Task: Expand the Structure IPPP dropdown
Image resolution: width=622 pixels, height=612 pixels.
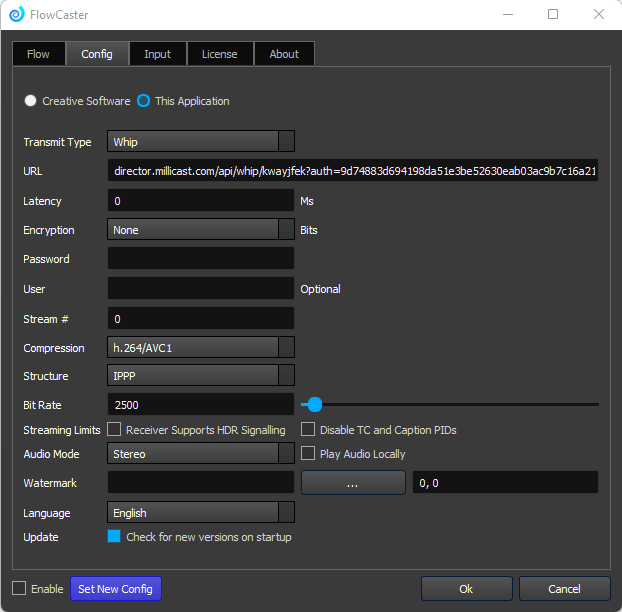Action: tap(200, 376)
